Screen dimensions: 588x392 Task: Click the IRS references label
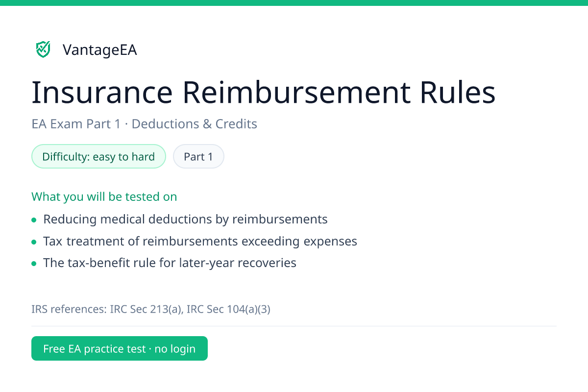coord(69,309)
